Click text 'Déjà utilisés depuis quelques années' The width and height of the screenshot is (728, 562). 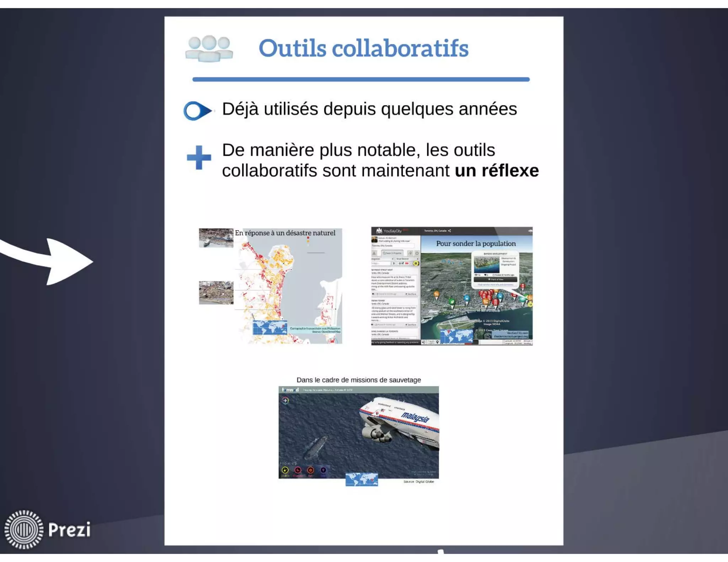tap(369, 109)
